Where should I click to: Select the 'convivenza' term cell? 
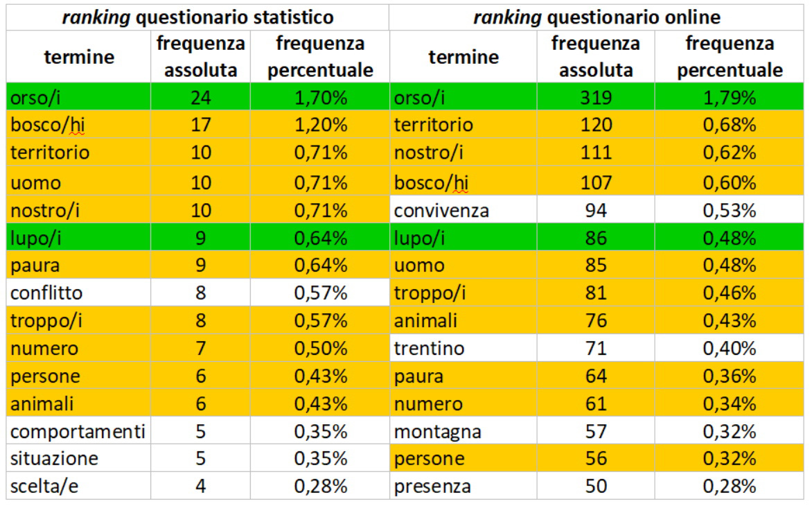463,210
